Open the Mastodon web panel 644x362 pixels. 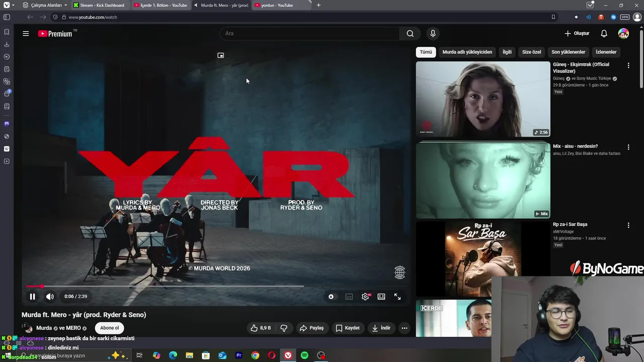pyautogui.click(x=7, y=124)
